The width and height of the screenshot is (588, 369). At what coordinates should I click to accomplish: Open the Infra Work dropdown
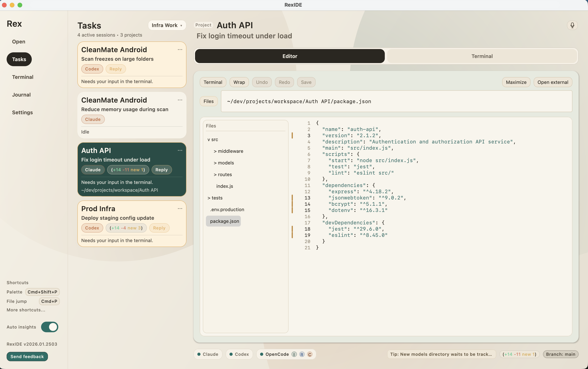click(167, 25)
